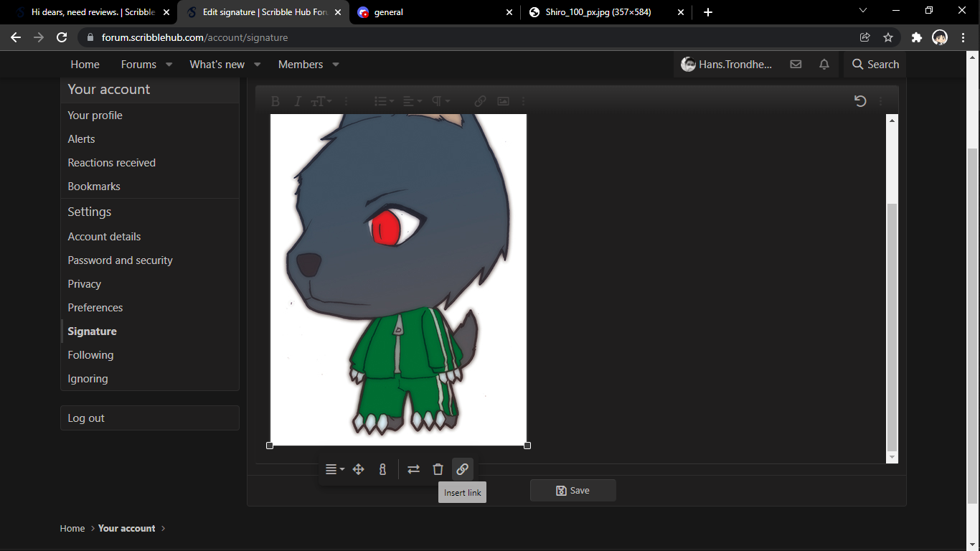This screenshot has height=551, width=980.
Task: Bookmark this page with the star icon
Action: tap(888, 37)
